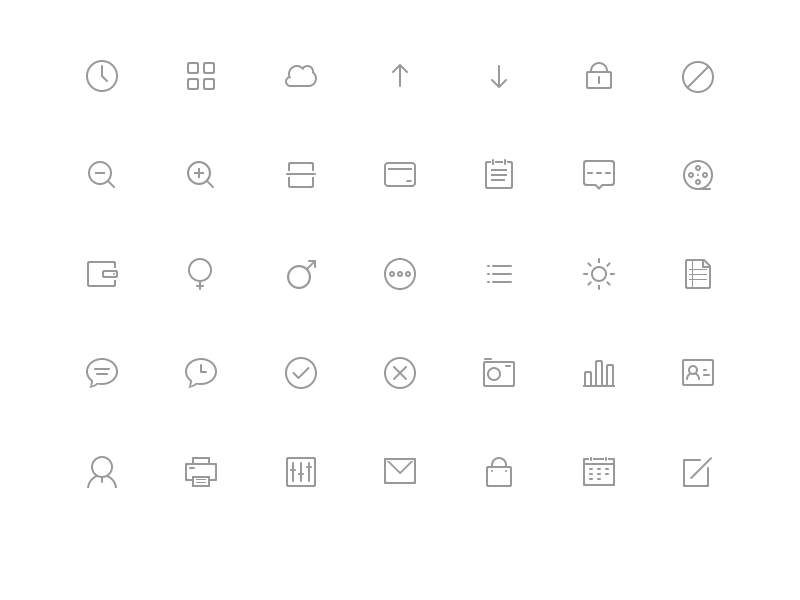Click the cloud icon

tap(301, 77)
